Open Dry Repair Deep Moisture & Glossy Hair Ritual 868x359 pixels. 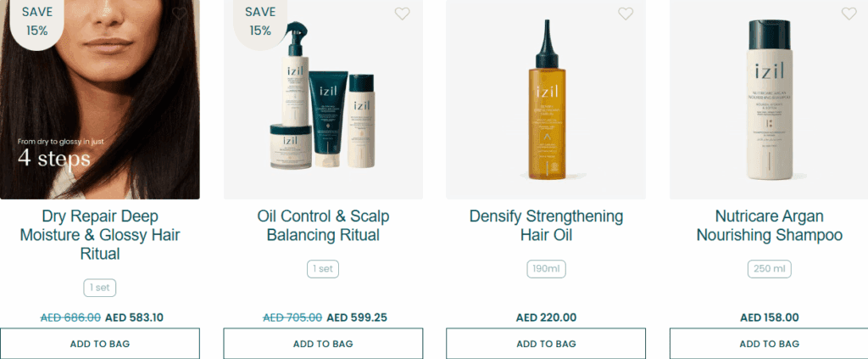point(100,235)
